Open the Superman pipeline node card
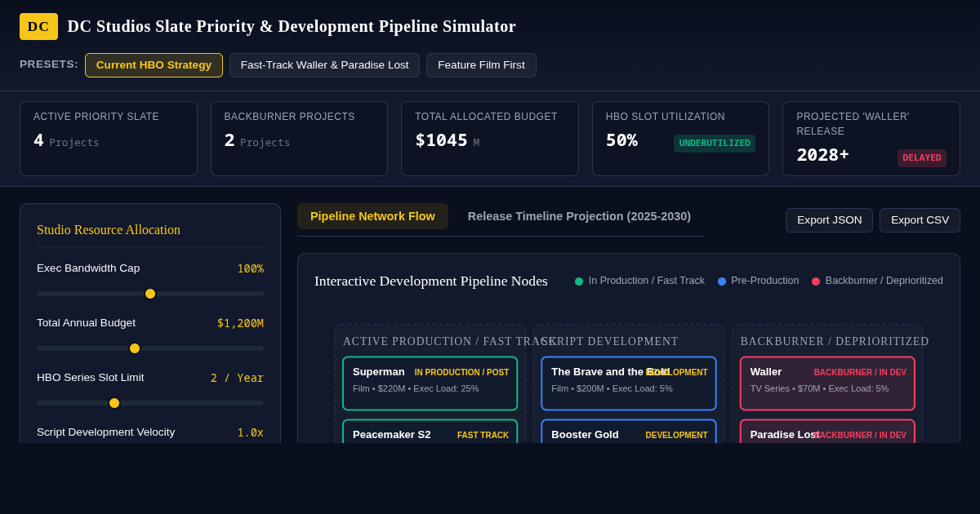This screenshot has height=514, width=980. click(430, 383)
